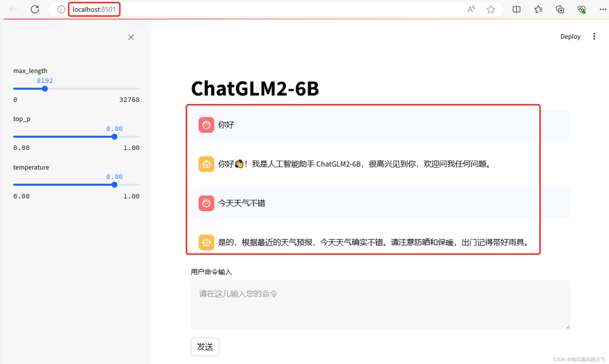Click the 用户命令输入 text area
This screenshot has width=609, height=364.
coord(381,305)
